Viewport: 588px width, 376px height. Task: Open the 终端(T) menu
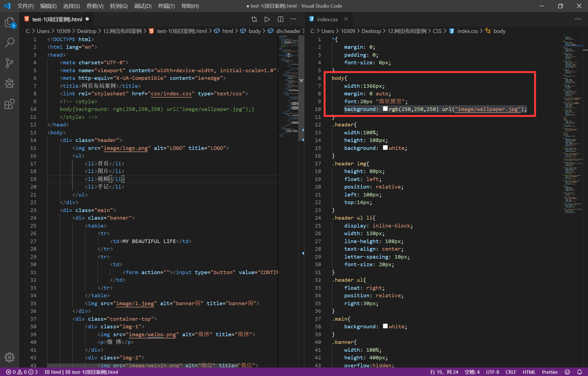pos(166,6)
